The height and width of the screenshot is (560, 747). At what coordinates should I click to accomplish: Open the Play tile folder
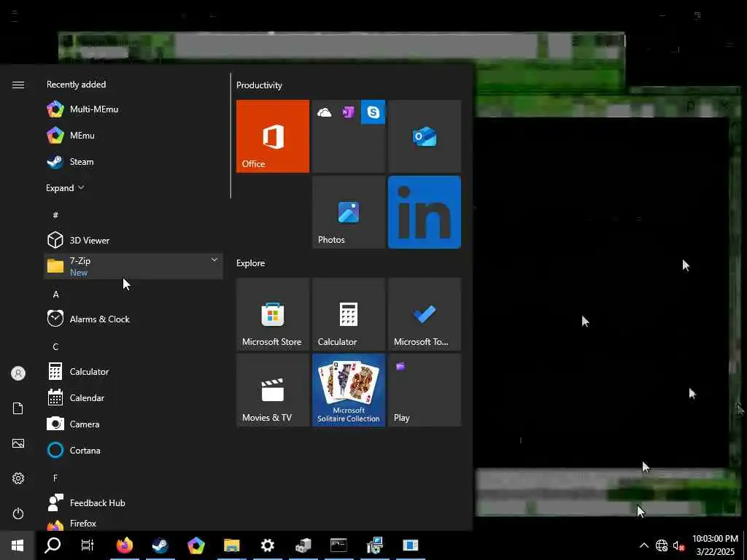(x=425, y=390)
